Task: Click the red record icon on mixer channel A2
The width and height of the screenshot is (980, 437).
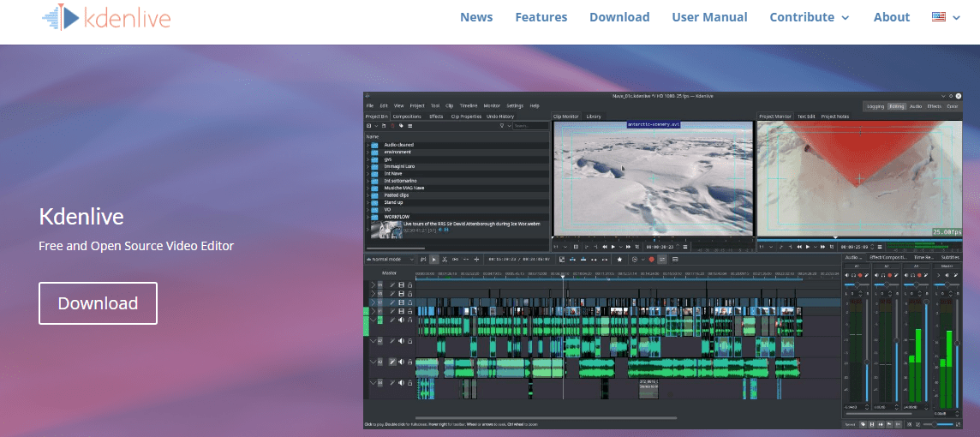Action: click(889, 275)
